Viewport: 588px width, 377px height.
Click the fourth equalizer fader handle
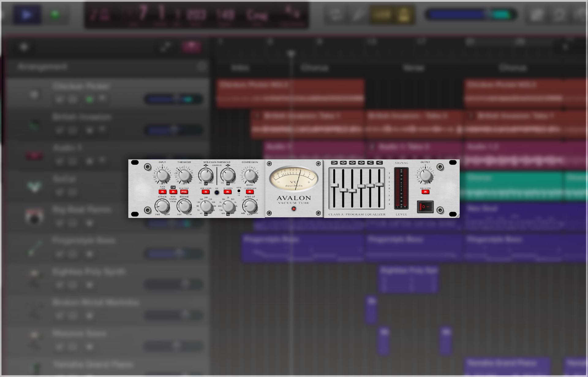[361, 186]
